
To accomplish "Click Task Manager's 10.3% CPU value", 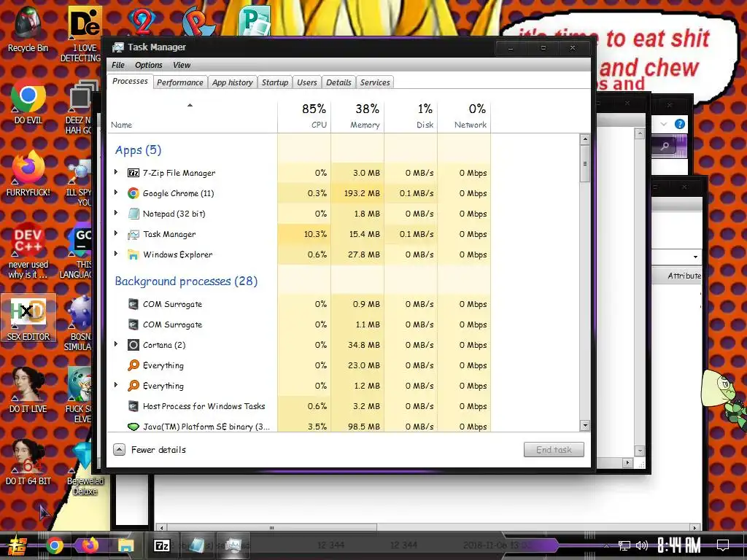I will pyautogui.click(x=315, y=234).
